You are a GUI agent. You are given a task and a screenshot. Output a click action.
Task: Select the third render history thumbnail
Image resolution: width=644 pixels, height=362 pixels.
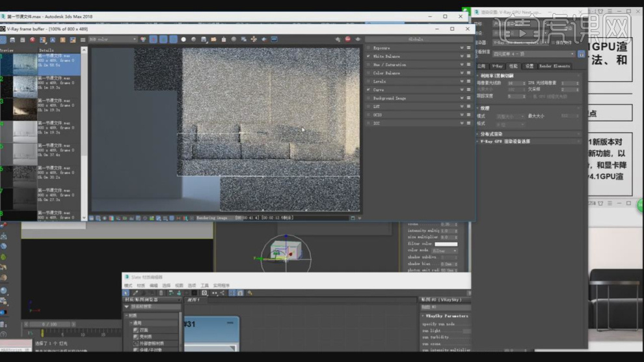[x=19, y=109]
